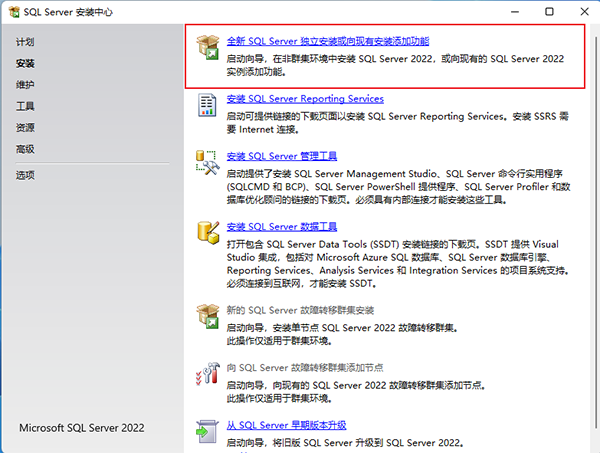This screenshot has height=453, width=600.
Task: Minimize the SQL Server 安装中心 window
Action: click(515, 12)
